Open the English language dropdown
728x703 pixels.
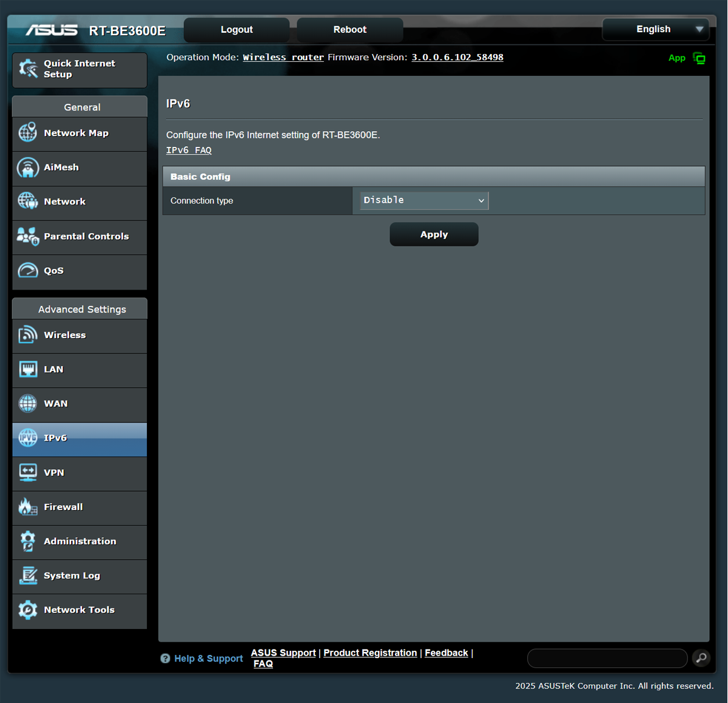coord(656,29)
